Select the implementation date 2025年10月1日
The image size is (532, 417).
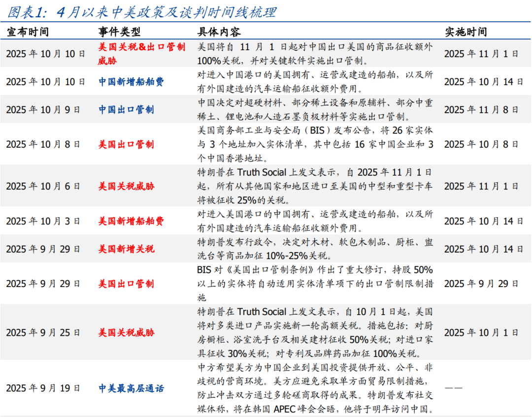(481, 332)
